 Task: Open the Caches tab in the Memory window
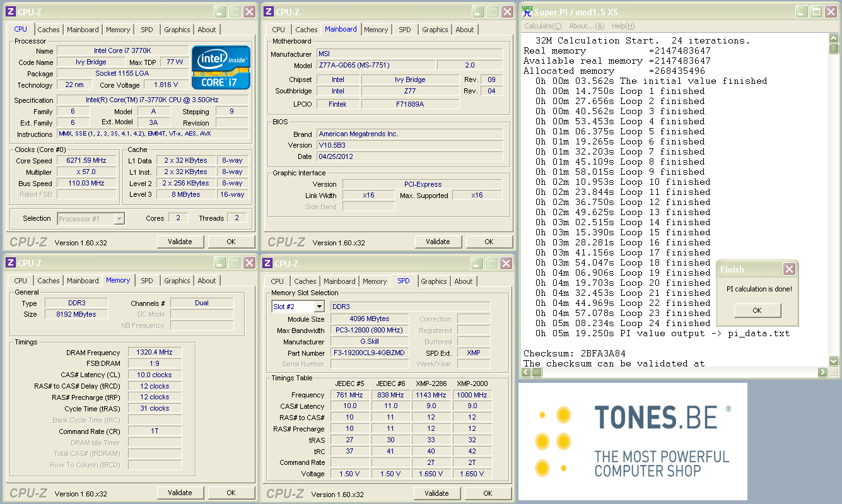pyautogui.click(x=49, y=281)
